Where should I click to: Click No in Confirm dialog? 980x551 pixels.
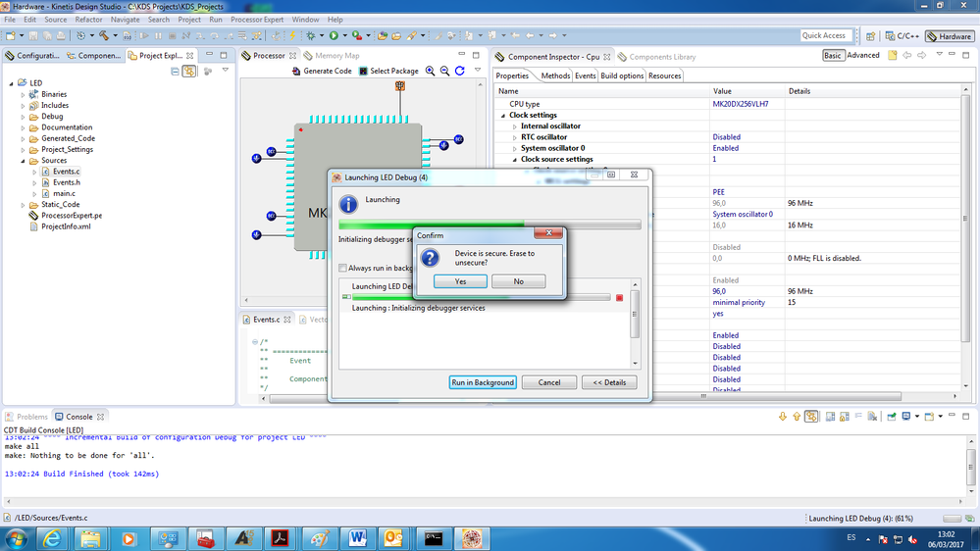click(x=518, y=281)
